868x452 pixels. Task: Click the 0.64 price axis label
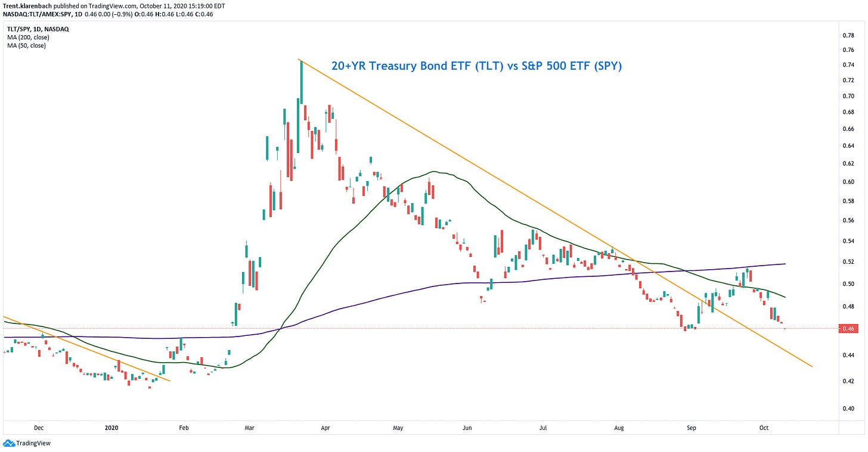pos(849,145)
